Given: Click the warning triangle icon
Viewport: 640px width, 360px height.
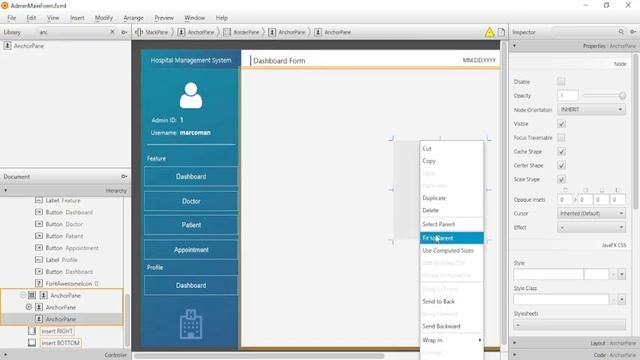Looking at the screenshot, I should point(489,32).
